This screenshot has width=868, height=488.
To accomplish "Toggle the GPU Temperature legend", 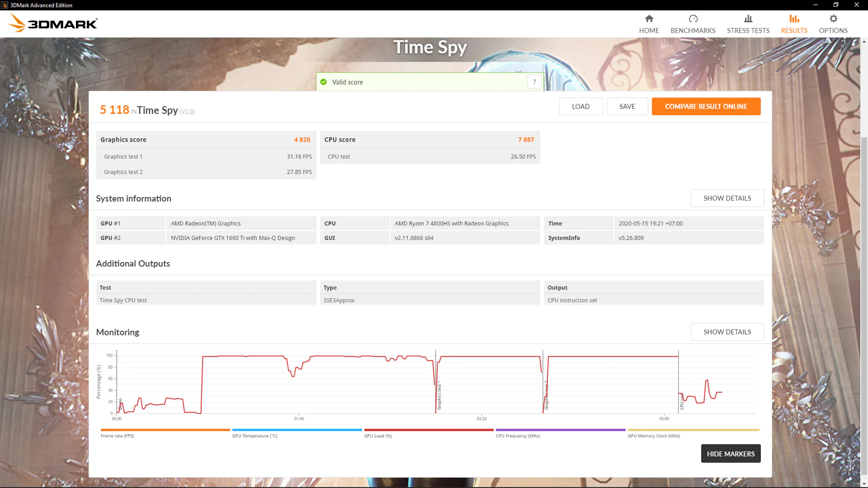I will click(297, 433).
